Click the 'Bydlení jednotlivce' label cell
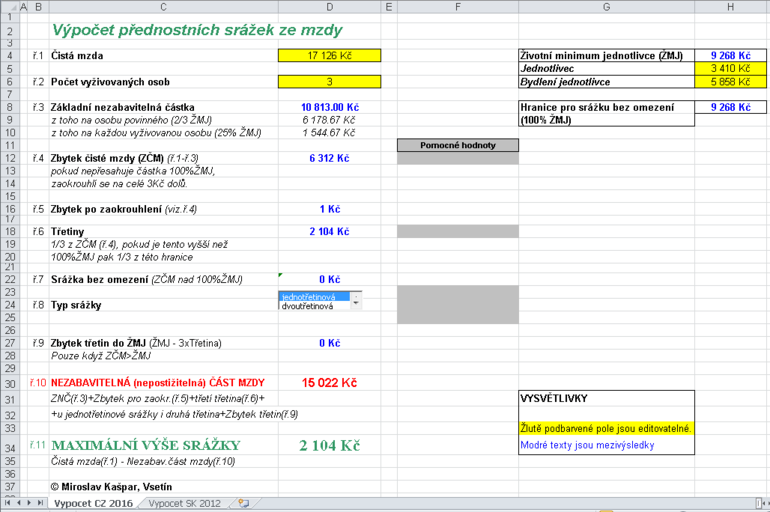Viewport: 770px width, 512px height. click(606, 81)
